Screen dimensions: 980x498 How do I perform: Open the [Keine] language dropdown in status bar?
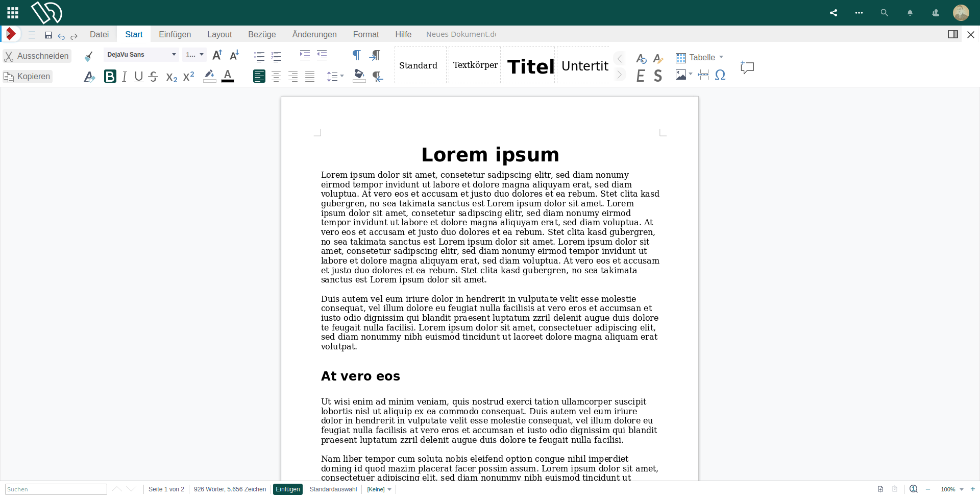coord(379,489)
